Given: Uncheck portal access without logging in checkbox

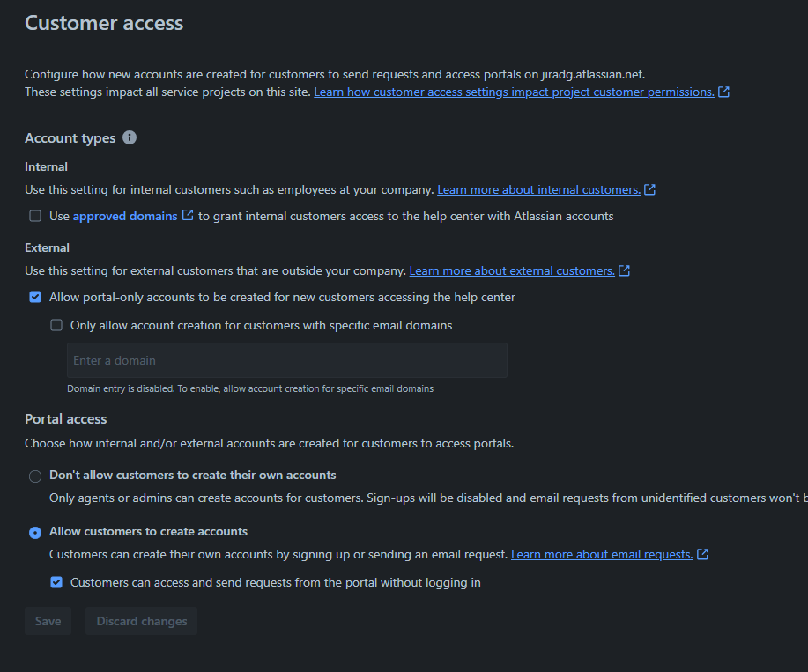Looking at the screenshot, I should click(56, 582).
